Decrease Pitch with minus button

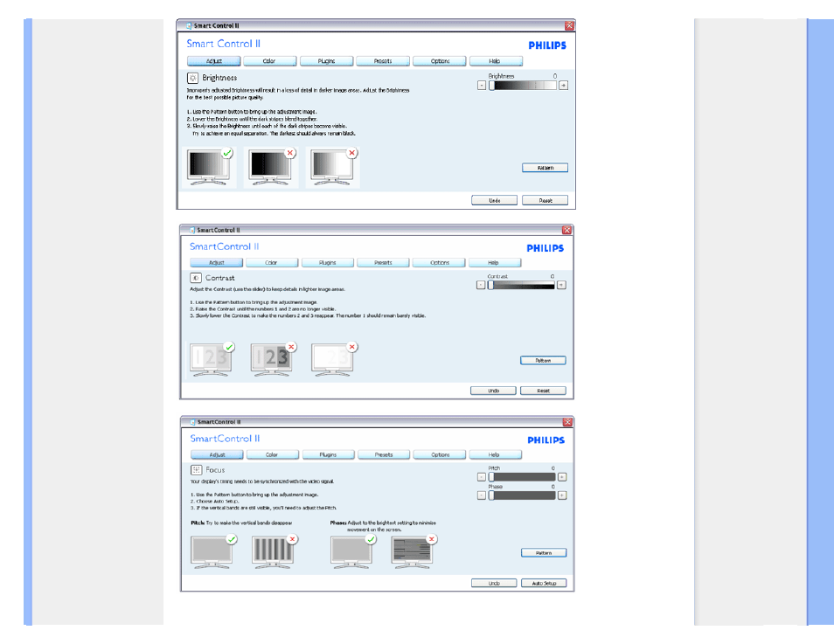pyautogui.click(x=482, y=477)
